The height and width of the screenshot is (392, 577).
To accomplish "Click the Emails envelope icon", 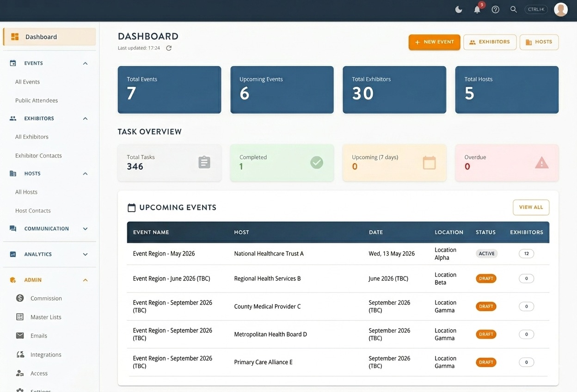I will (x=19, y=336).
